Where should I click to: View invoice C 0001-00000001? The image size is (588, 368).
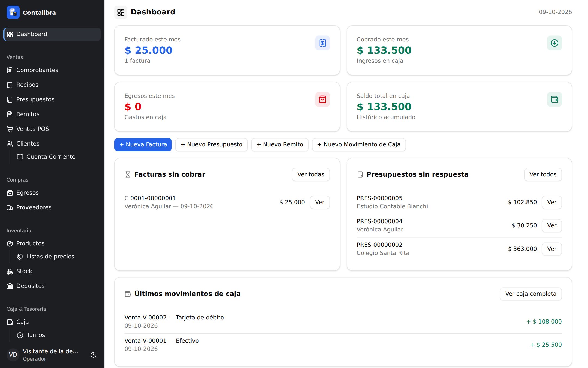320,202
